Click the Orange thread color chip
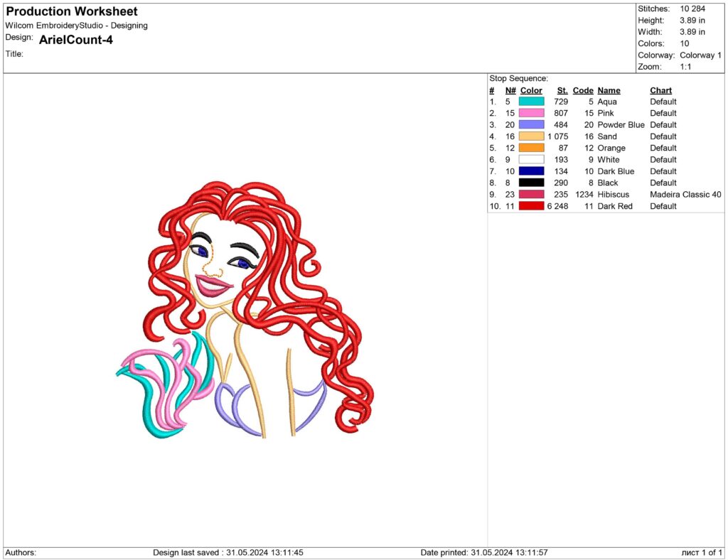728x560 pixels. click(x=530, y=148)
